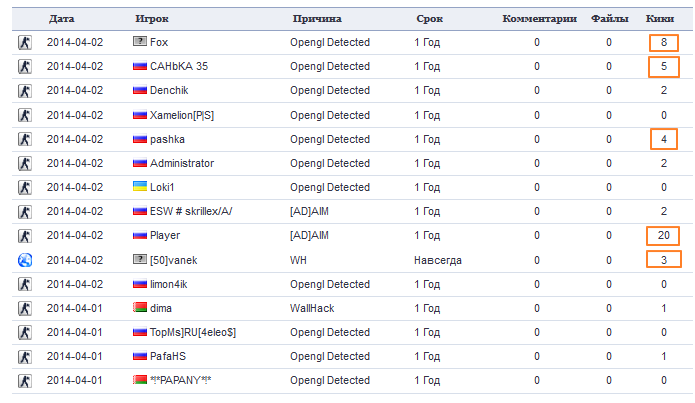
Task: Click the game icon in Player's row
Action: tap(25, 236)
